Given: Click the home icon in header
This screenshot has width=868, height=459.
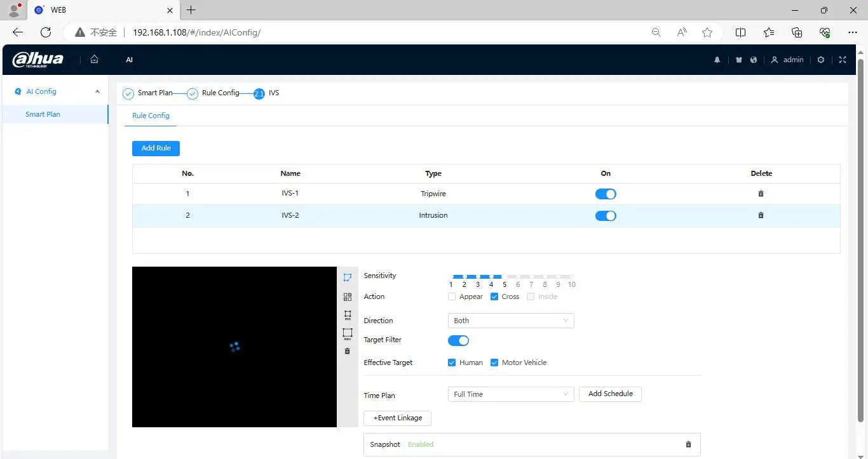Looking at the screenshot, I should click(x=94, y=59).
